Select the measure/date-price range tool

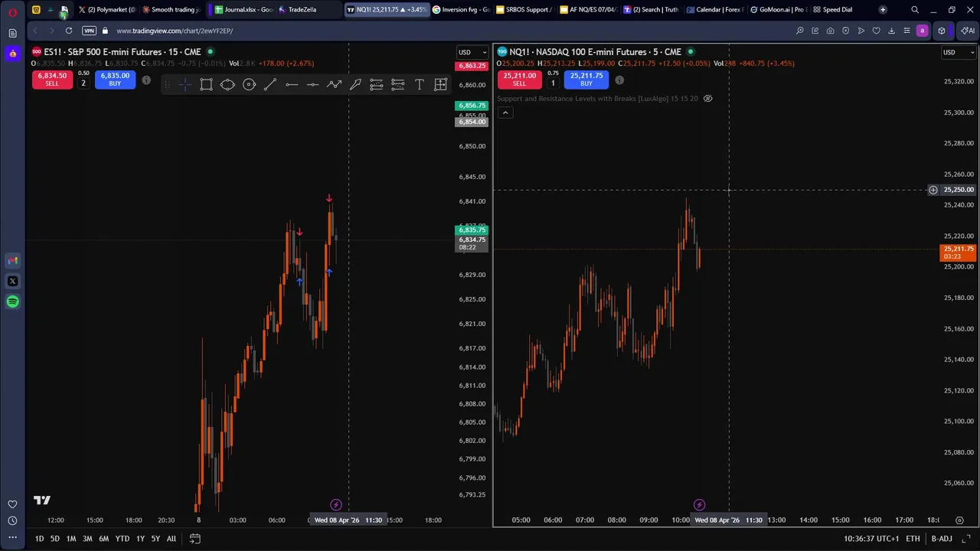pos(440,84)
